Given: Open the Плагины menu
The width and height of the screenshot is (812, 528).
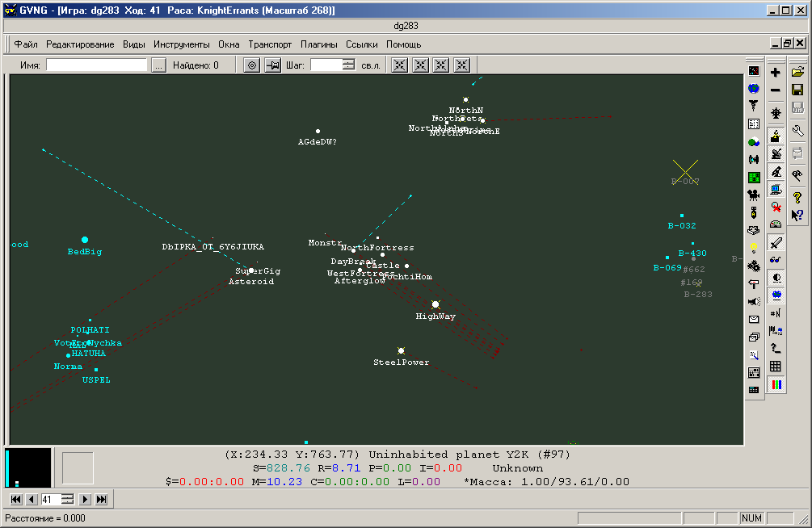Looking at the screenshot, I should click(x=318, y=44).
